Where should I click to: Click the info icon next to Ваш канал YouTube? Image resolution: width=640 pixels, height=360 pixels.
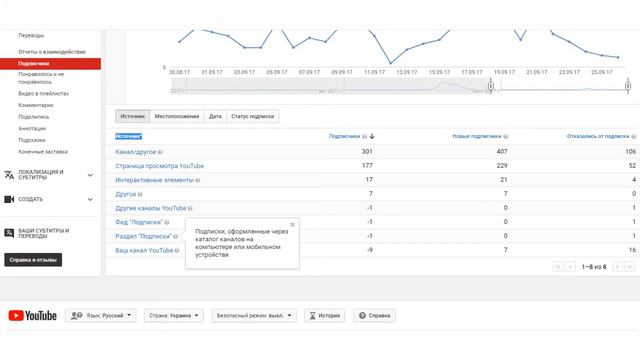tap(177, 251)
